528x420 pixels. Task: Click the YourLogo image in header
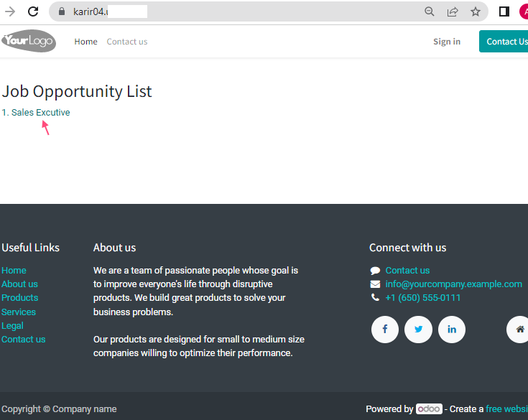[29, 41]
